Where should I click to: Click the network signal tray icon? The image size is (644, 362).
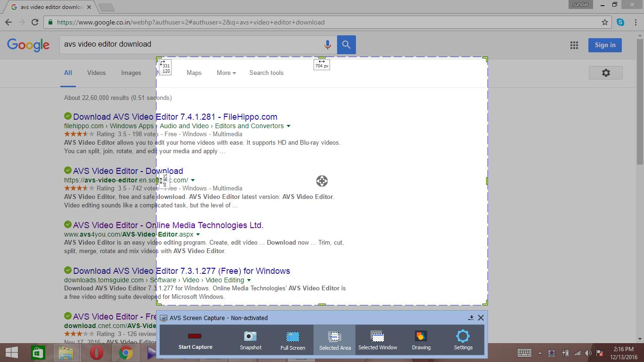click(x=577, y=353)
